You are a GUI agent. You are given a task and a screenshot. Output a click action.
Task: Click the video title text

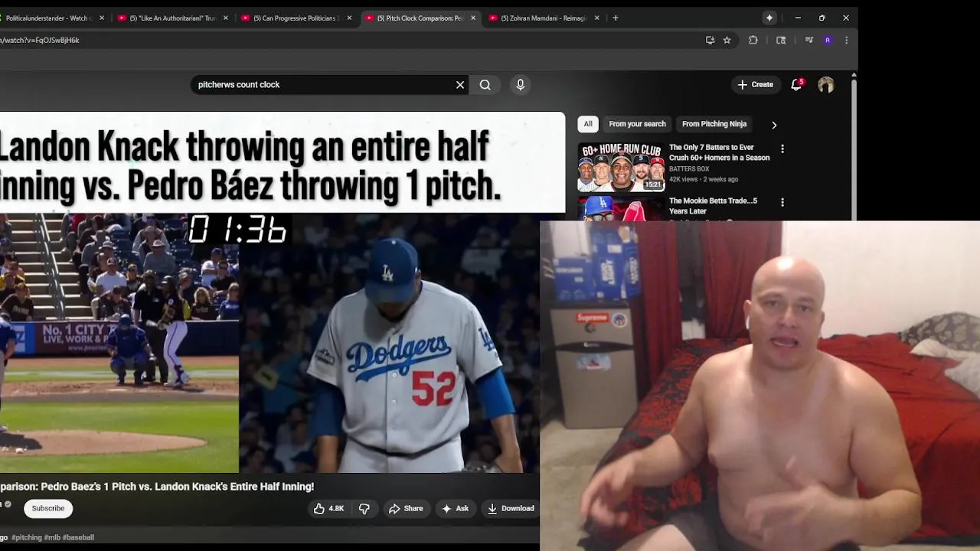[x=157, y=487]
